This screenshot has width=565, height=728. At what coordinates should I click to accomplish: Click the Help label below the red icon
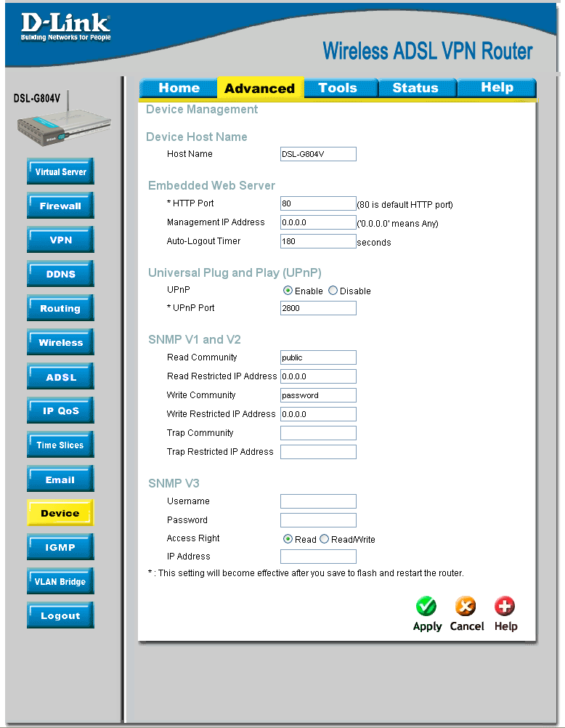click(x=505, y=626)
